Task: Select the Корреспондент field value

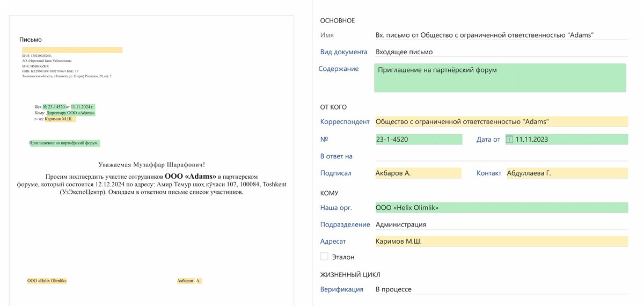Action: (x=501, y=122)
